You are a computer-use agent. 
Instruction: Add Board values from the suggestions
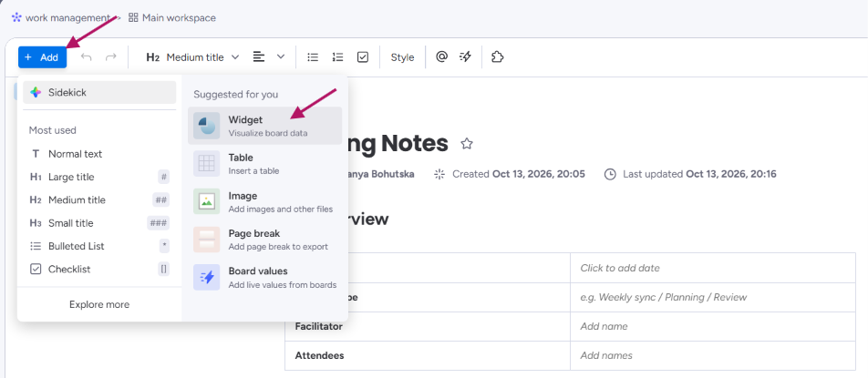click(264, 278)
